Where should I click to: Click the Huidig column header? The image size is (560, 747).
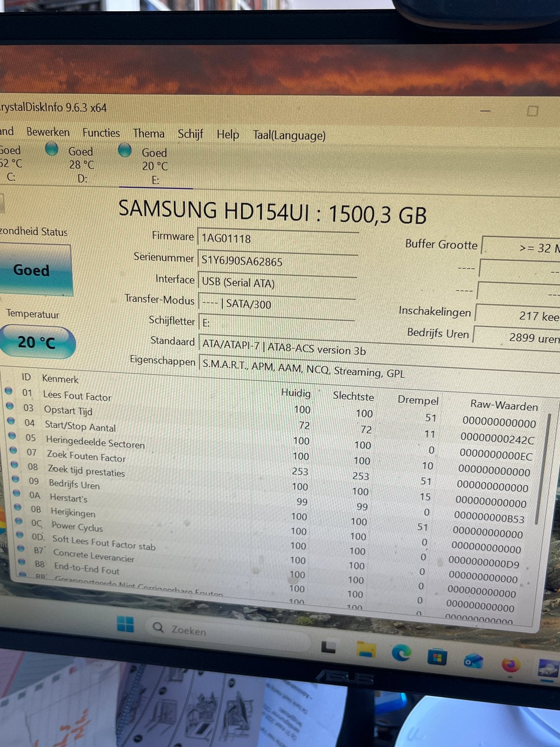pos(296,393)
